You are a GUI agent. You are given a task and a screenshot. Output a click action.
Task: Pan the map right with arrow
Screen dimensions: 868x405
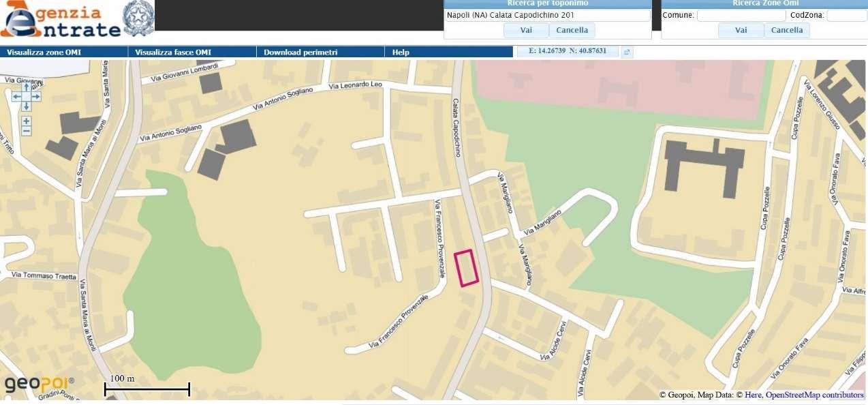coord(35,97)
